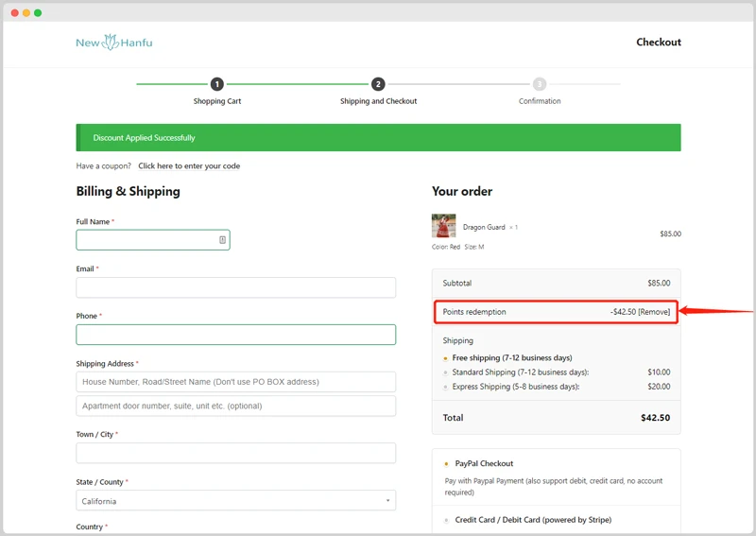Click the New Hanfu lotus logo
756x536 pixels.
click(113, 43)
